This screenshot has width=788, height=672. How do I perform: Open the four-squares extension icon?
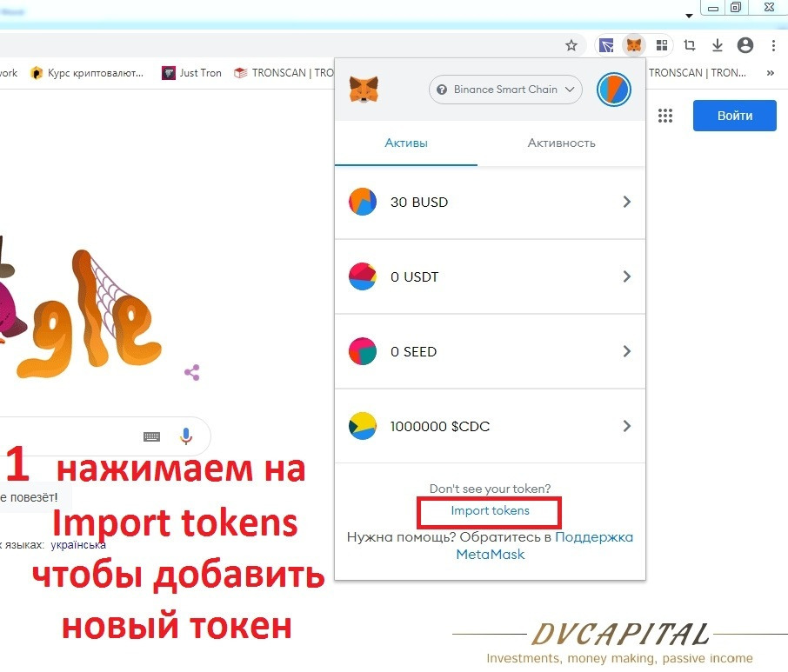pos(662,46)
